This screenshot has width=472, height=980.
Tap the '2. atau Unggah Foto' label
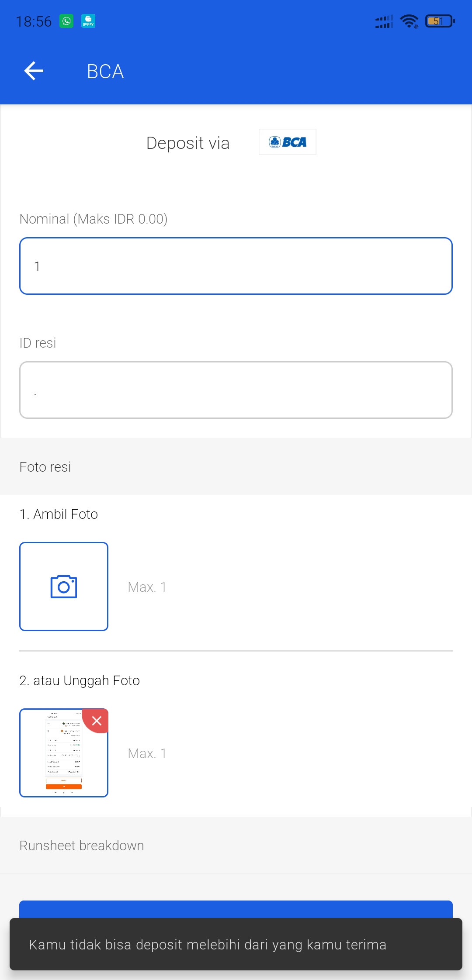(x=80, y=680)
